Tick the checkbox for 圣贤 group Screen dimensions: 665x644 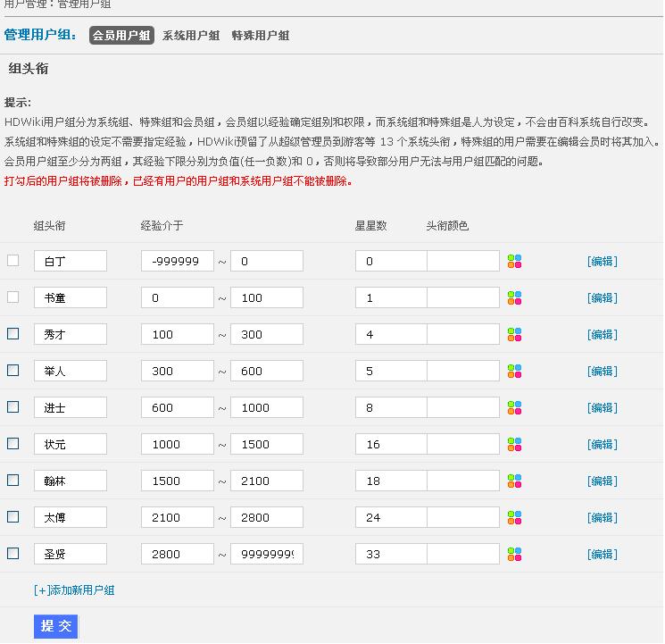[x=13, y=553]
